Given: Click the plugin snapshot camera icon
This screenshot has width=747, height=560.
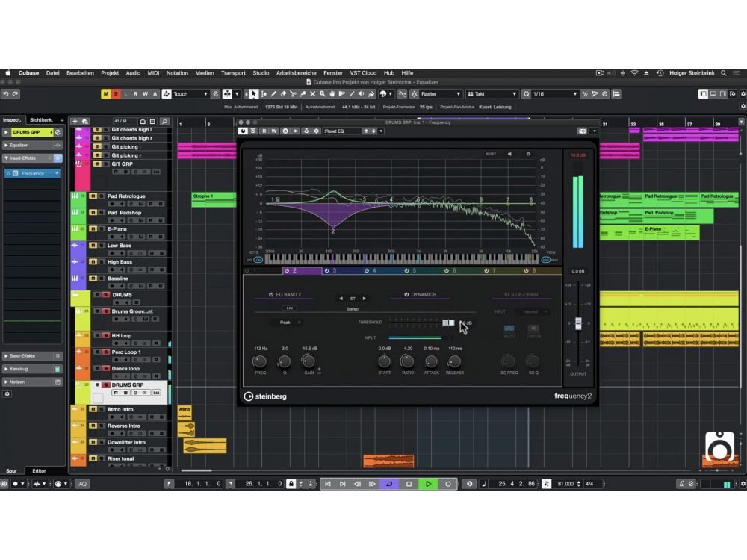Looking at the screenshot, I should pyautogui.click(x=582, y=131).
